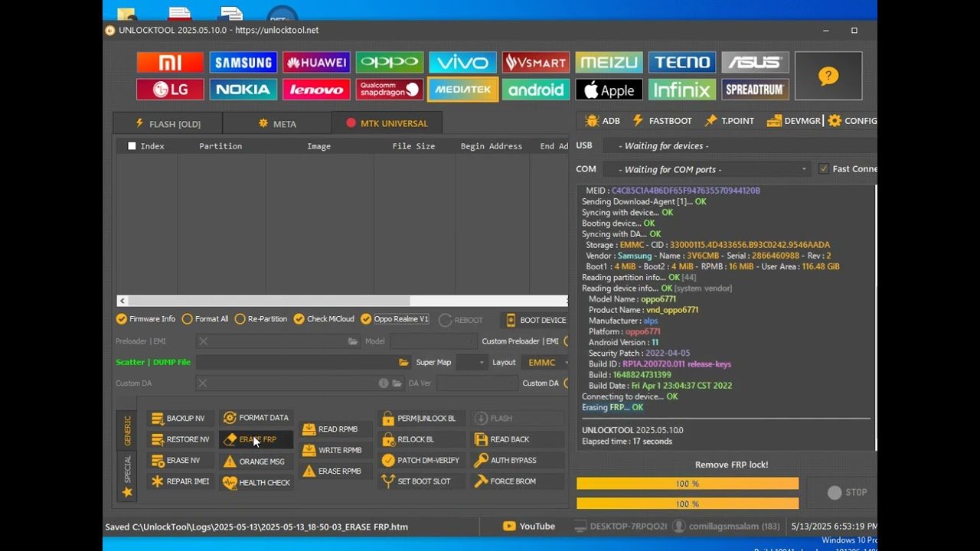Image resolution: width=980 pixels, height=551 pixels.
Task: Click the Custom DA info icon
Action: point(384,383)
